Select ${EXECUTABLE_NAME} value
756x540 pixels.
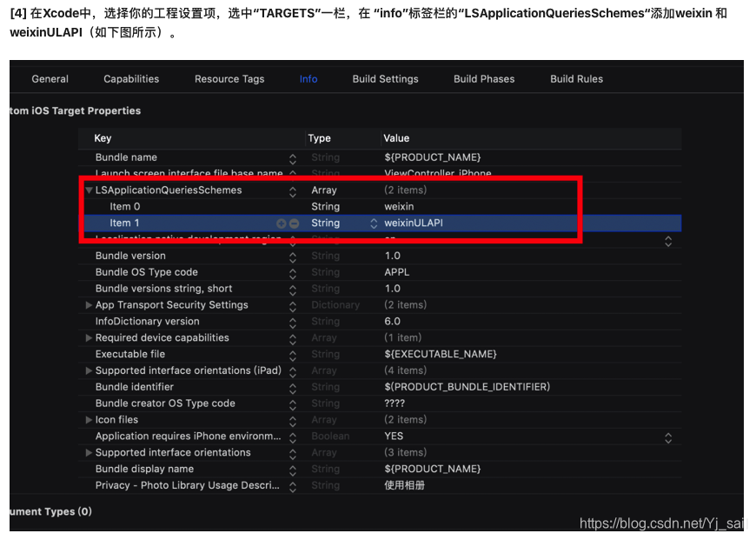pyautogui.click(x=441, y=354)
